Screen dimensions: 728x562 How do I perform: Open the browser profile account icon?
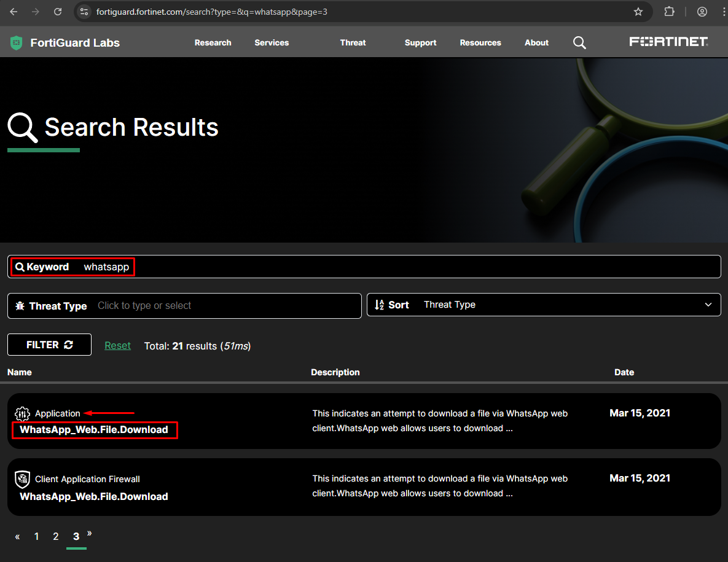[702, 11]
